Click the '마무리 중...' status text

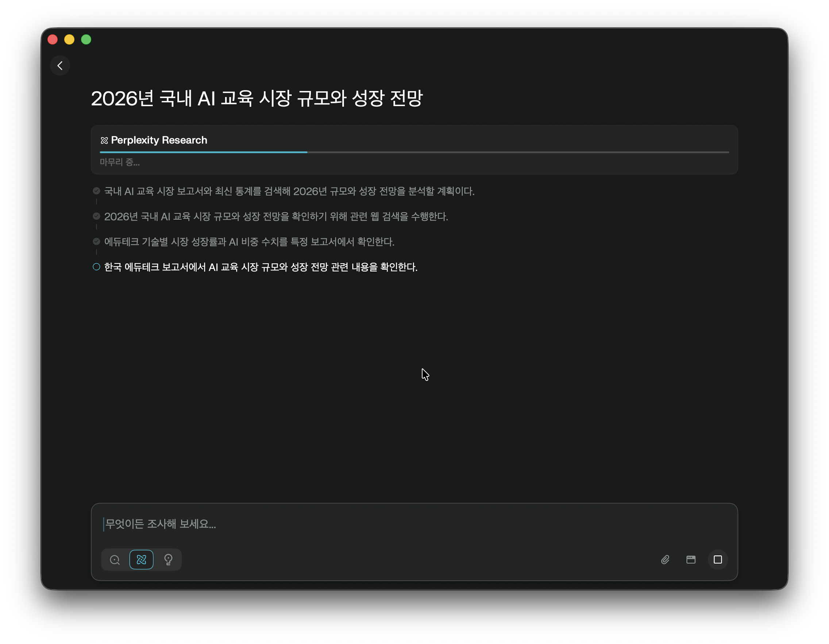point(120,162)
